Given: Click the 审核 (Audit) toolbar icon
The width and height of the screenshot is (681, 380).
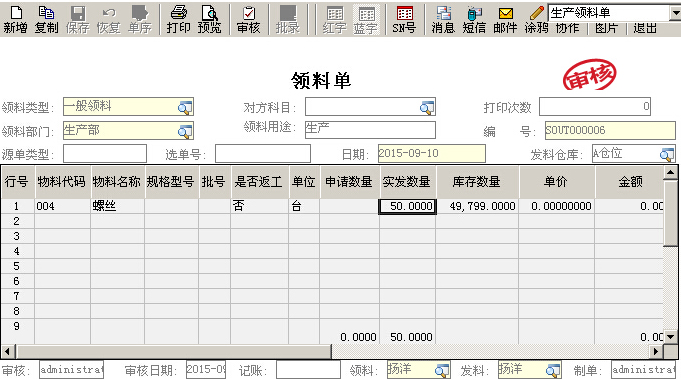Looking at the screenshot, I should [248, 20].
